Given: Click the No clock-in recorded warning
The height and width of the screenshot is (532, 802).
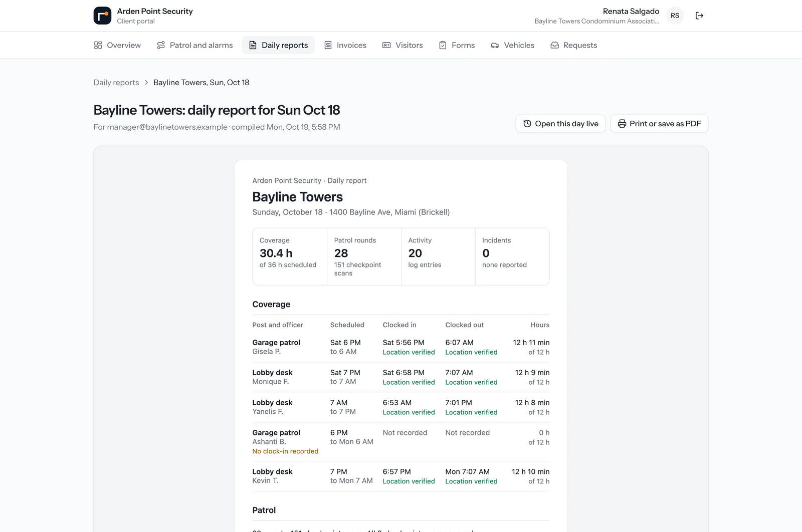Looking at the screenshot, I should (x=285, y=451).
